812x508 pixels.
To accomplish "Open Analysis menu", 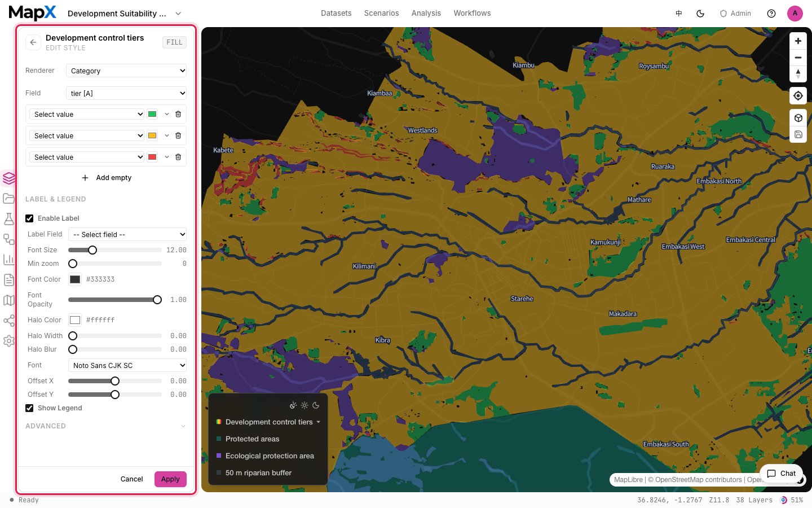I will [x=426, y=13].
